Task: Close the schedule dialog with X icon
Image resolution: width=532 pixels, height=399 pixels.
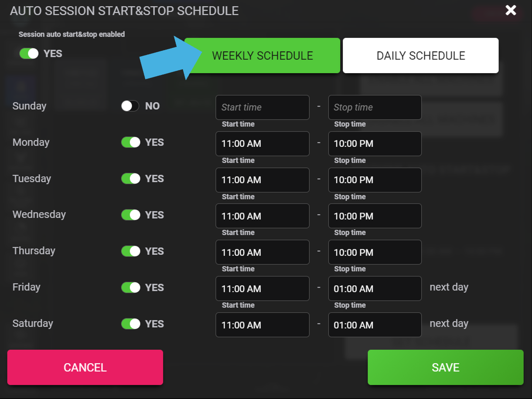Action: (511, 10)
